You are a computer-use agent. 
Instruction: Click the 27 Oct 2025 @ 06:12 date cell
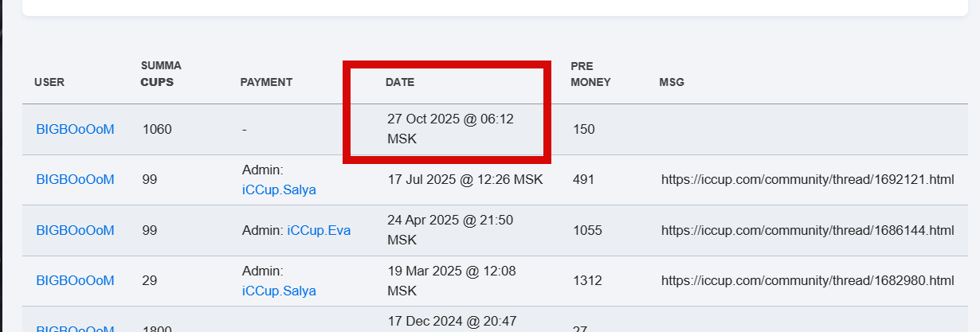(x=450, y=129)
